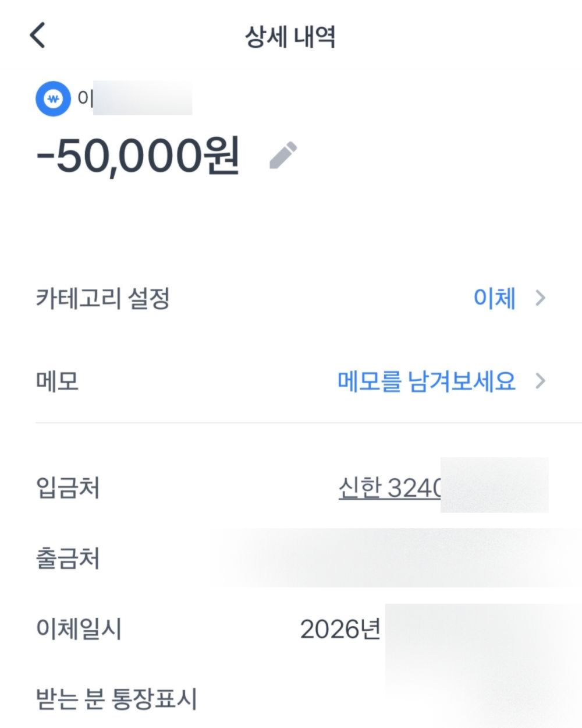
Task: Tap the 받는 분 통장표시 label
Action: click(116, 699)
